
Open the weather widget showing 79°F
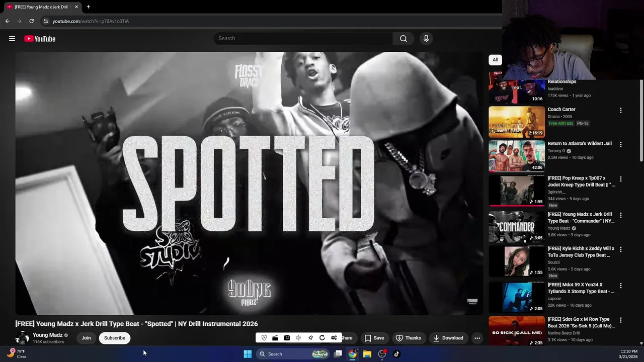pos(16,354)
